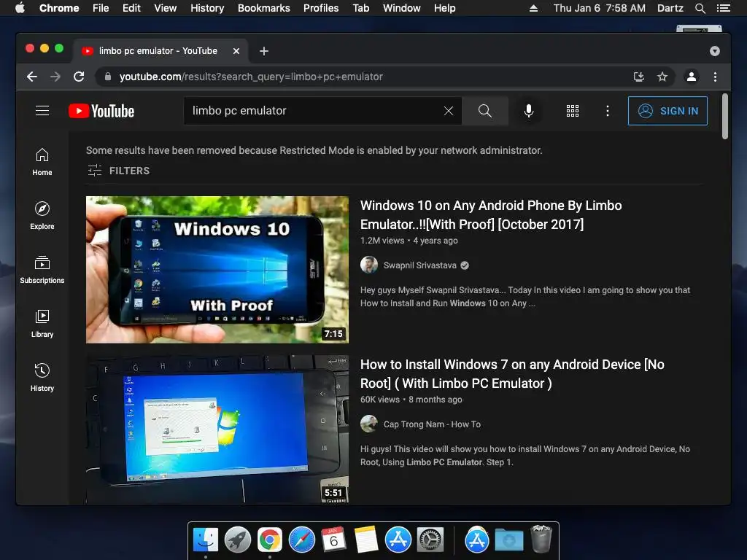The width and height of the screenshot is (747, 560).
Task: Click the install app icon in address bar
Action: 639,77
